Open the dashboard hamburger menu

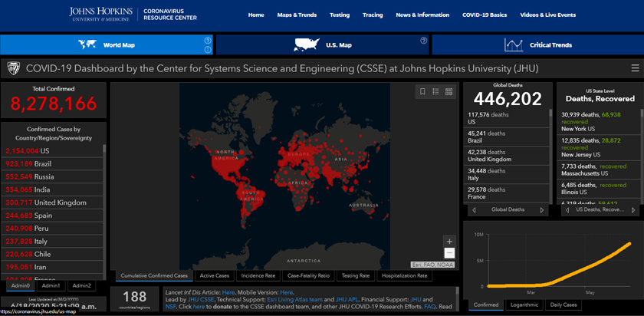[634, 68]
